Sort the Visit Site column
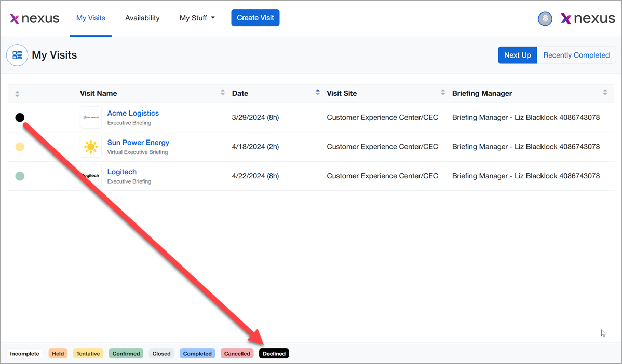Viewport: 622px width, 364px height. [x=443, y=92]
